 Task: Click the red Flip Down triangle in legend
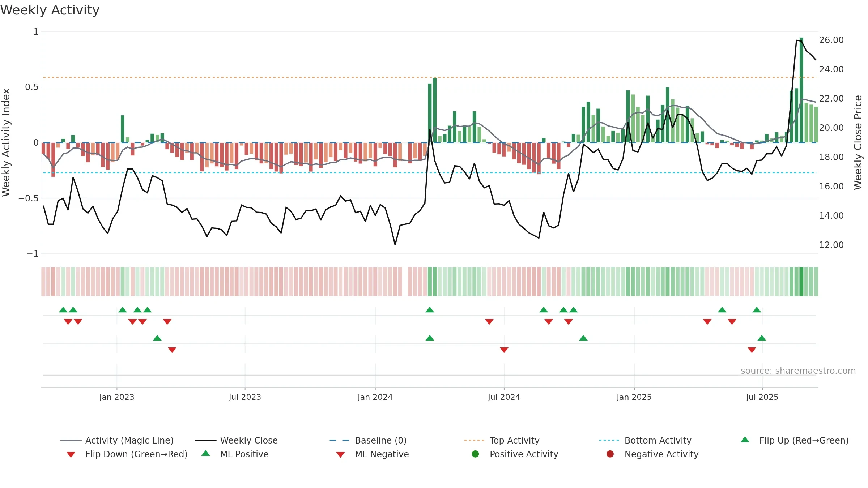pyautogui.click(x=71, y=454)
